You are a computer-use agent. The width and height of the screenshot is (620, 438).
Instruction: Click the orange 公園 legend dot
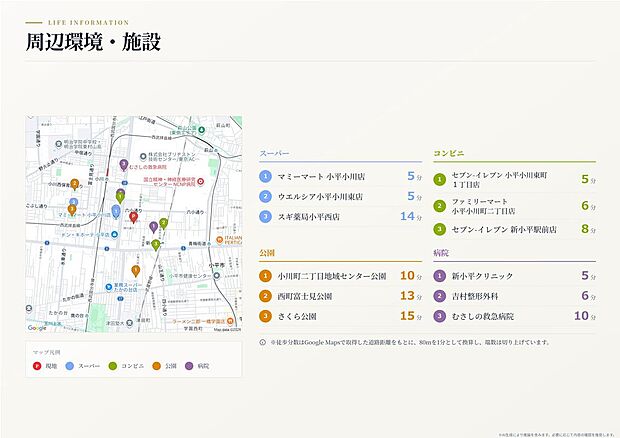[157, 366]
